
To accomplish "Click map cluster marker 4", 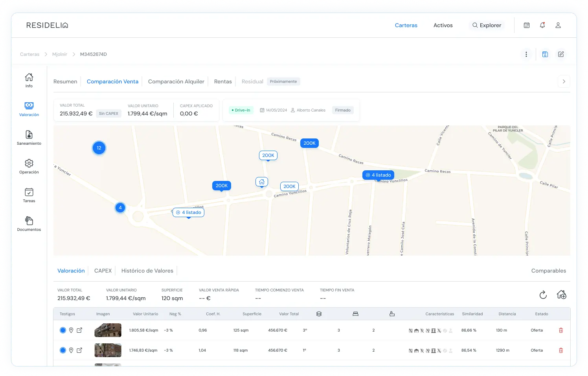I will (120, 207).
